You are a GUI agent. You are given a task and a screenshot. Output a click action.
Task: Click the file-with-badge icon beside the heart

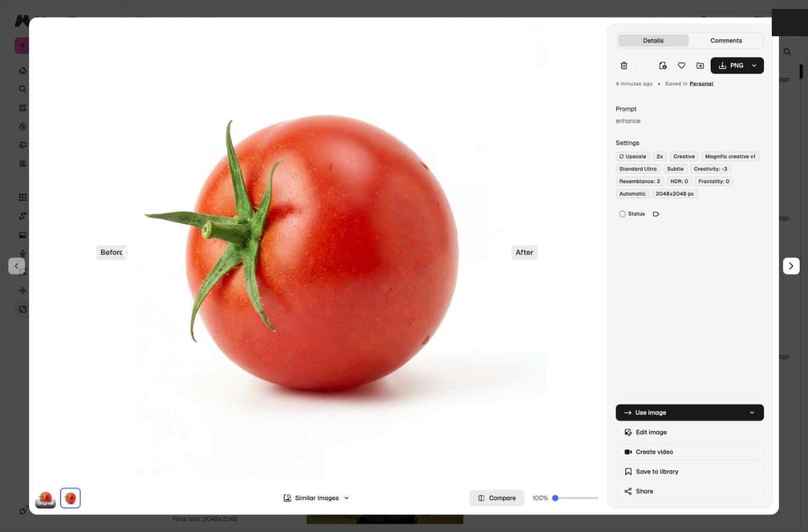point(663,65)
